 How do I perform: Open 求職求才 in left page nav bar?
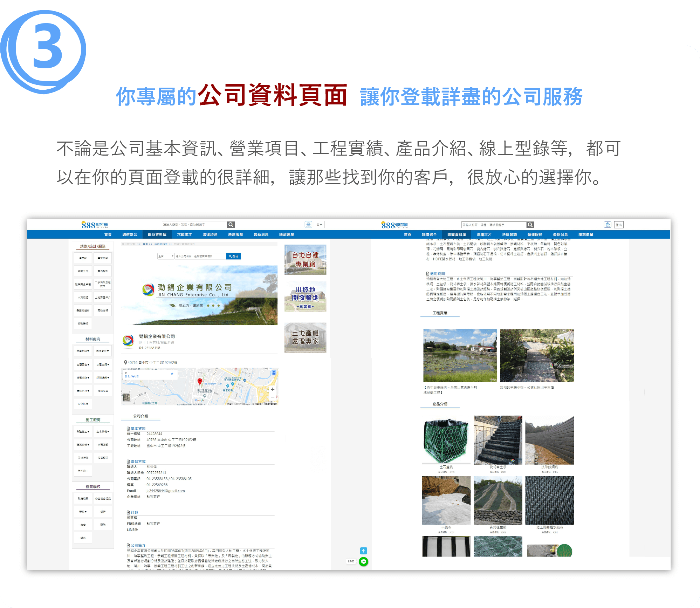(x=184, y=234)
